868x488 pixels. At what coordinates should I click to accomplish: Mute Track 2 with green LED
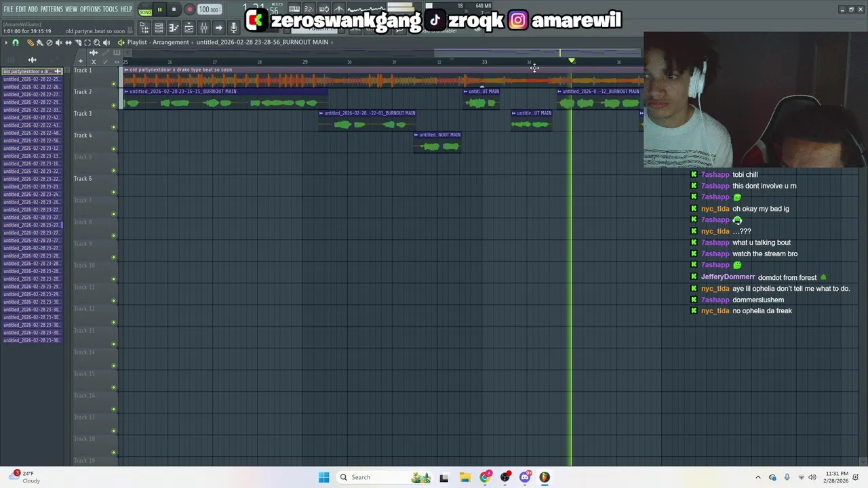(x=114, y=106)
